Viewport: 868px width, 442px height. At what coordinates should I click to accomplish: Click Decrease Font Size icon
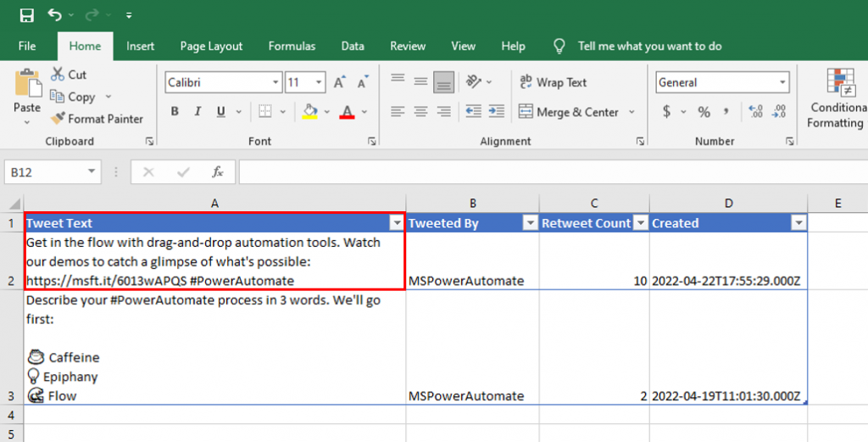[x=363, y=82]
